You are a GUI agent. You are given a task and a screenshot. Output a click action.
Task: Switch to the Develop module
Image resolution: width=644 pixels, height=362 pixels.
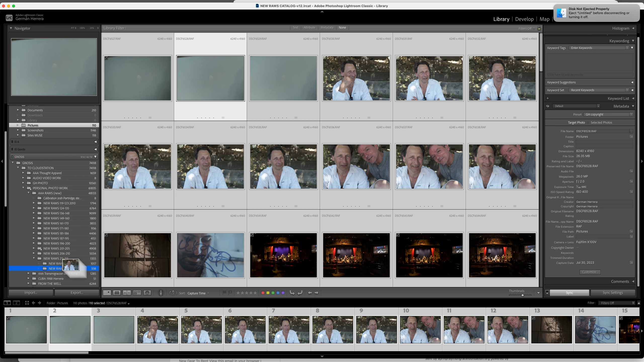[x=524, y=19]
